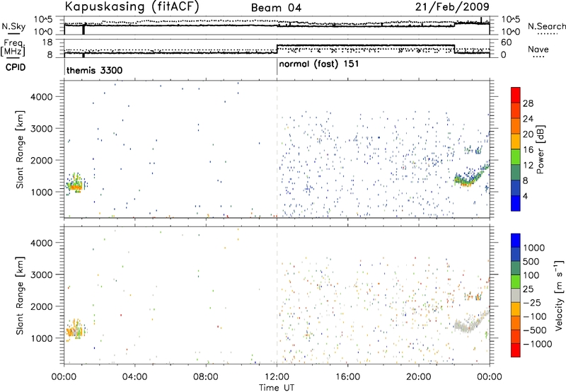The image size is (566, 392).
Task: Click the '1000' tick label on the velocity panel
Action: pos(41,338)
